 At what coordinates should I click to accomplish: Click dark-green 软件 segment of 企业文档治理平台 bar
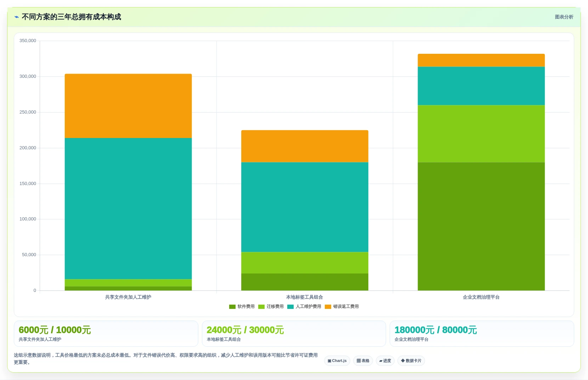click(x=481, y=226)
